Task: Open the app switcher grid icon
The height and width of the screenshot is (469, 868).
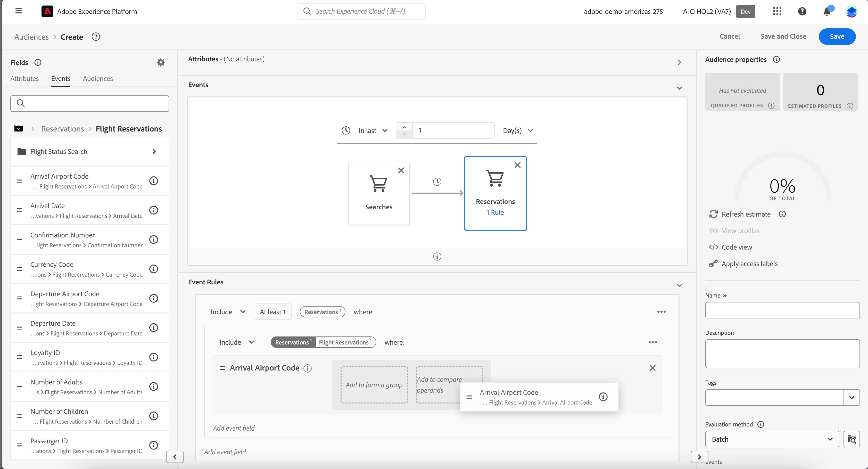Action: point(777,11)
